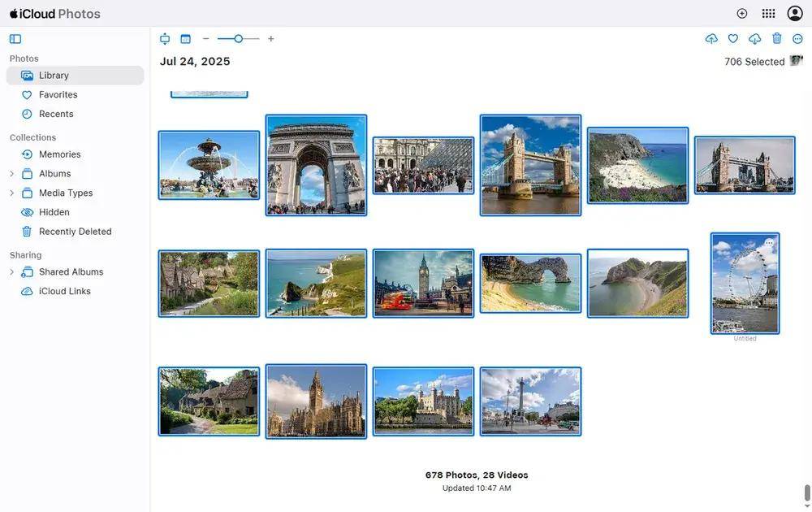Open the more options ellipsis menu

[x=797, y=39]
